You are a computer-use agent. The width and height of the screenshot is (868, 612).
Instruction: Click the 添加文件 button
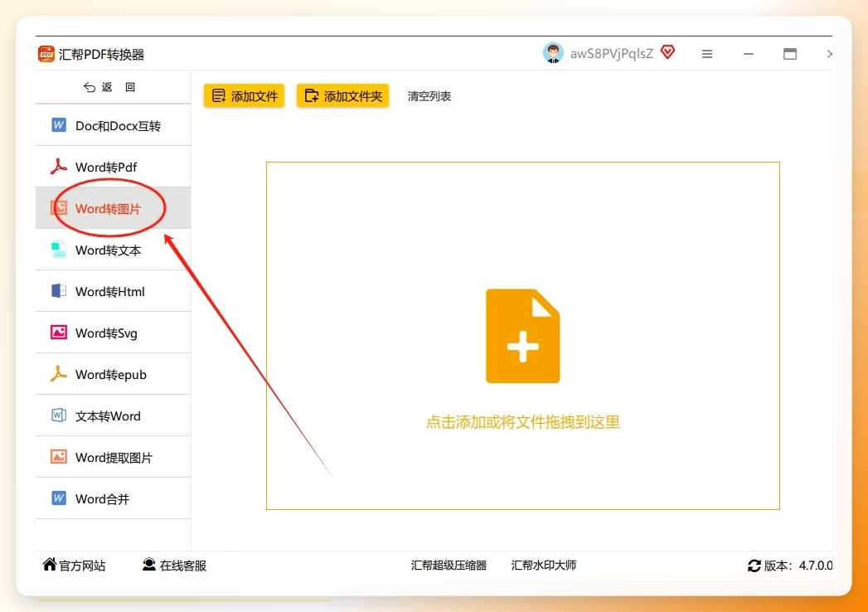244,96
